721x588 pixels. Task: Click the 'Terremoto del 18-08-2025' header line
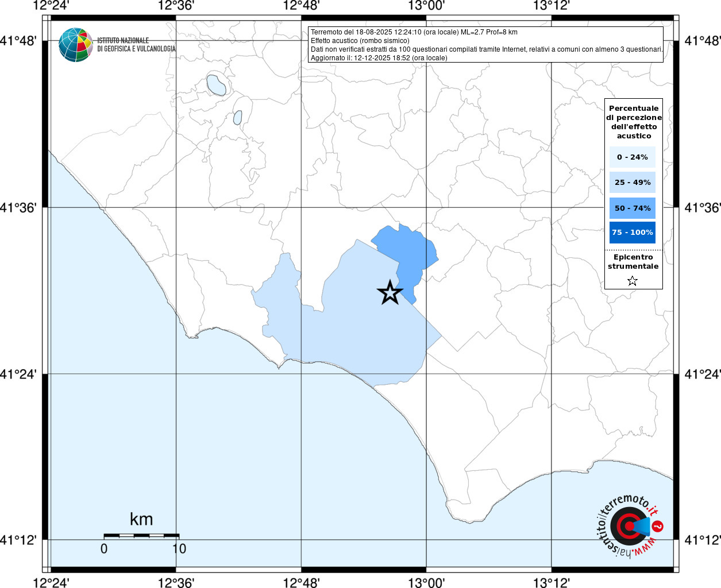click(414, 32)
